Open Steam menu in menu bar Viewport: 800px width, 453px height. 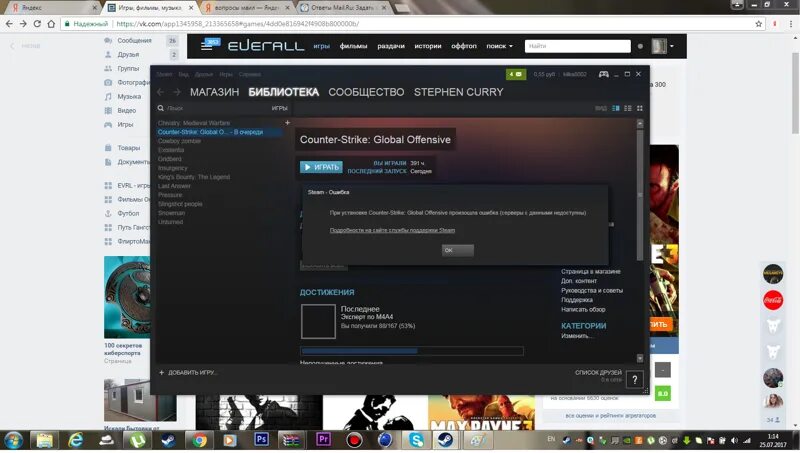pos(164,74)
